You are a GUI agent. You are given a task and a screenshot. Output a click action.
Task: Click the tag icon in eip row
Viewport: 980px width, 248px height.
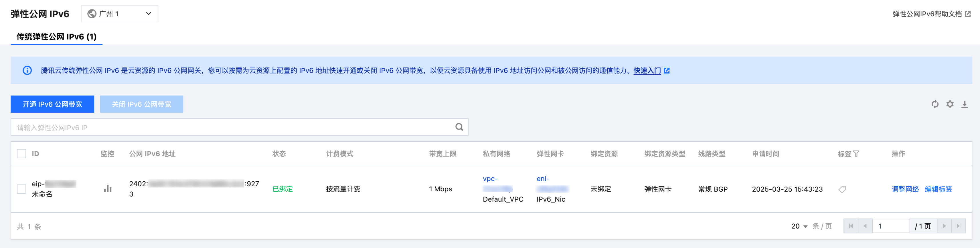pos(842,189)
